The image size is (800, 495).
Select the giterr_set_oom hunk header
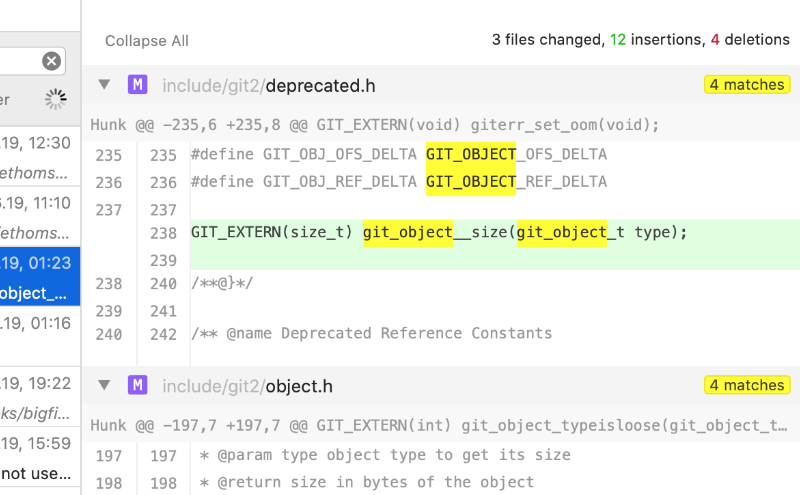pyautogui.click(x=375, y=125)
